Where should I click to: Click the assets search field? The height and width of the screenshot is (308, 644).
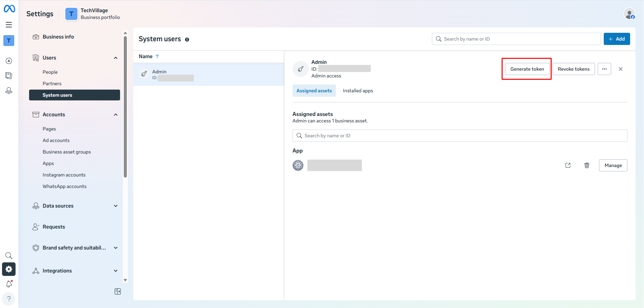point(425,135)
